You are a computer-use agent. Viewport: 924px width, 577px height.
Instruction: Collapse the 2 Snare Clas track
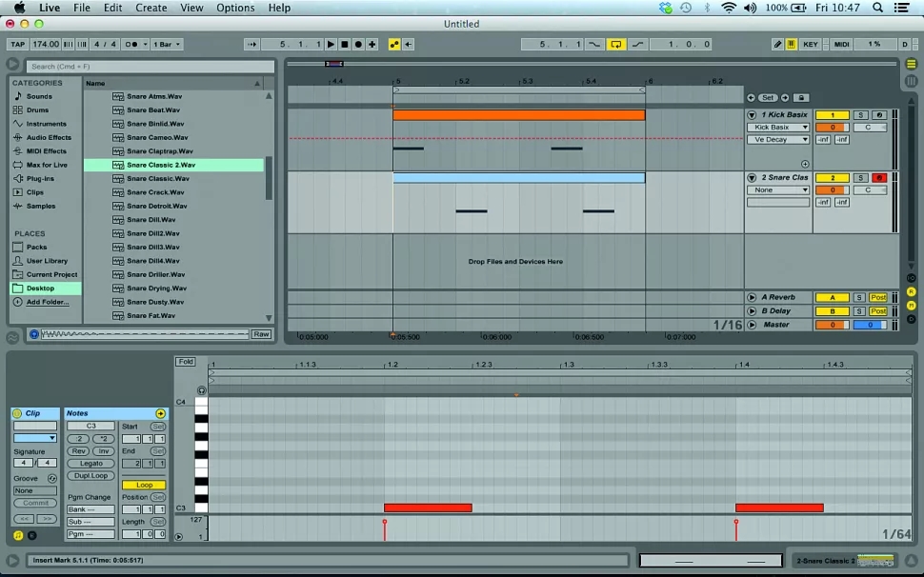point(752,178)
